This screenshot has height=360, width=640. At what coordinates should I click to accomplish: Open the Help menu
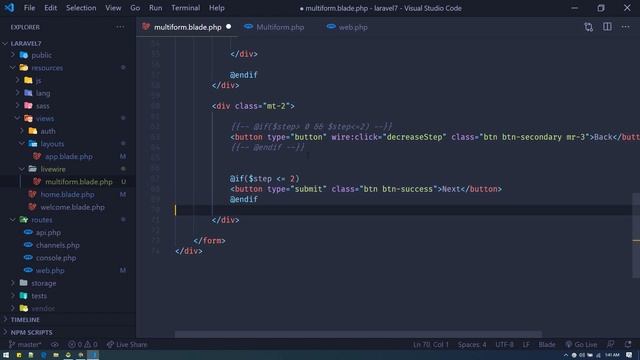217,8
